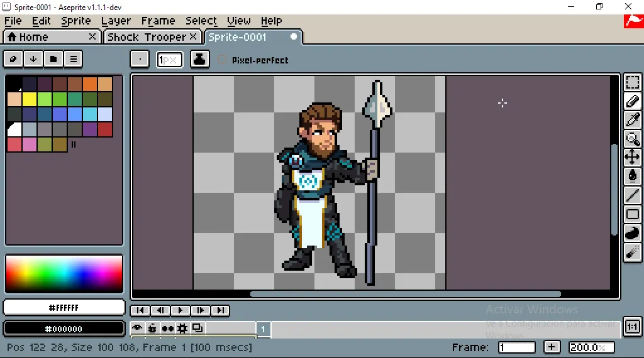Enable the Pixel-perfect checkbox
Screen dimensions: 644x358
[x=222, y=60]
